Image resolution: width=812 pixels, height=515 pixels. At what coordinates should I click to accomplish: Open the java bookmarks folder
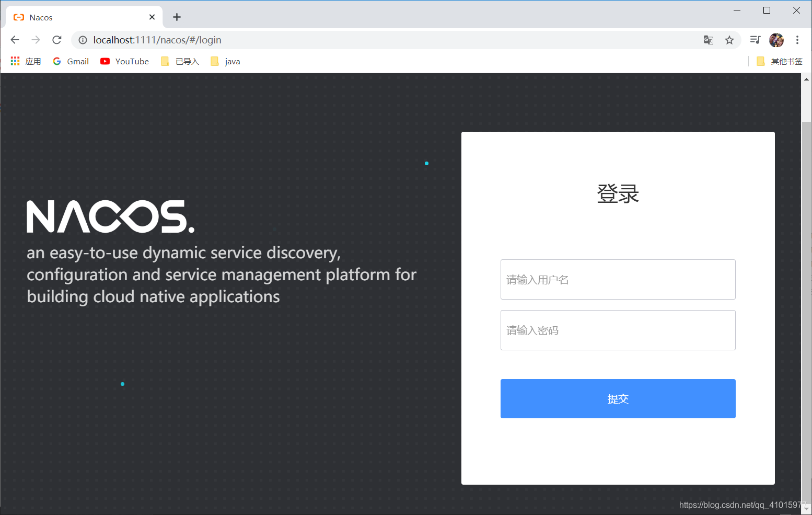tap(225, 61)
